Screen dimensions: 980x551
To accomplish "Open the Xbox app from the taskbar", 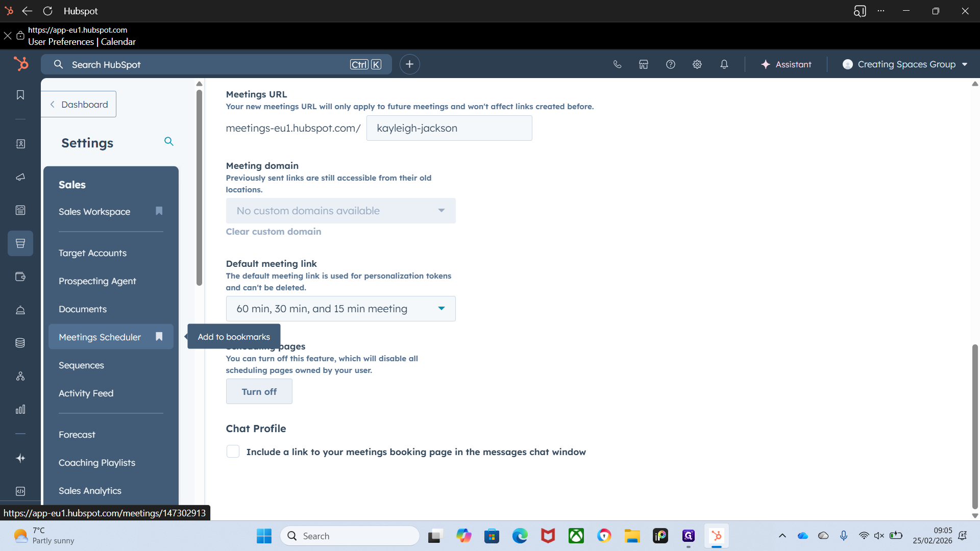I will (x=576, y=536).
